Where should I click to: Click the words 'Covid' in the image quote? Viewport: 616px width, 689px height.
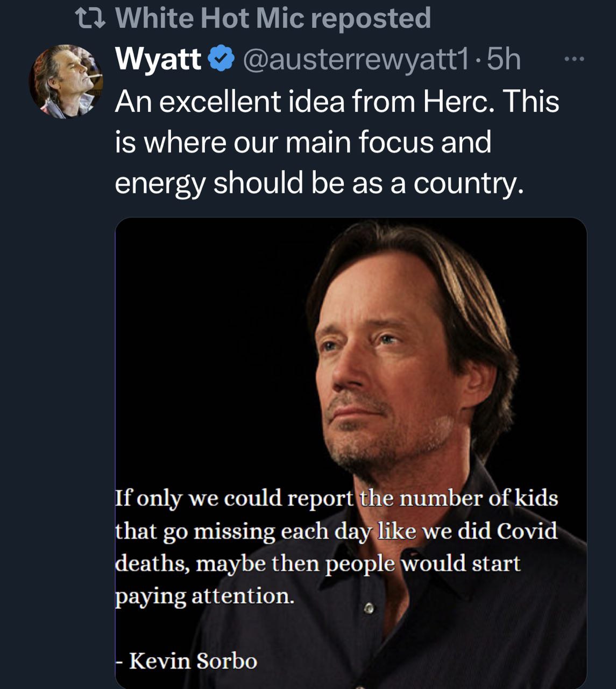tap(527, 531)
